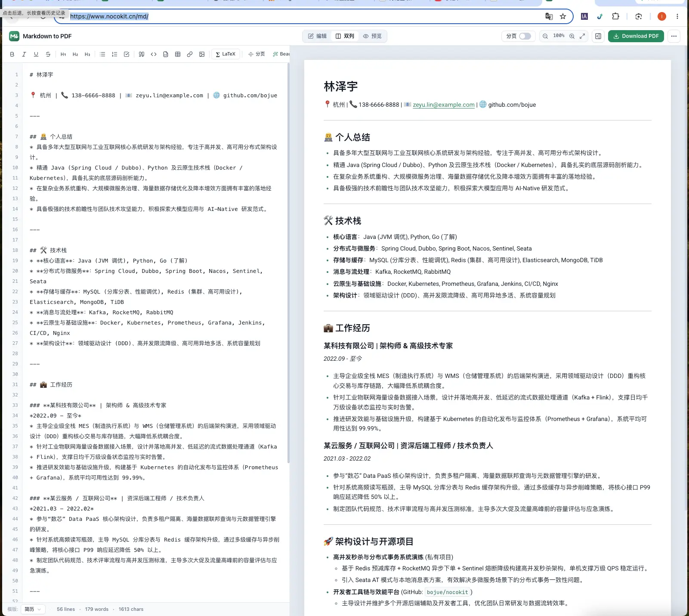Apply underline formatting
Screen dimensions: 689x616
36,54
